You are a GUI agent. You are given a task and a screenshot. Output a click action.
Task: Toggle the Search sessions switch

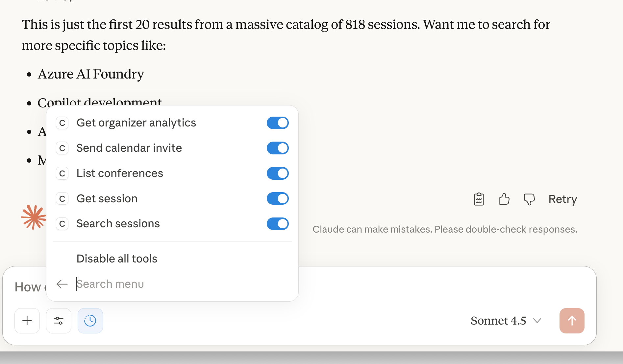(x=277, y=224)
